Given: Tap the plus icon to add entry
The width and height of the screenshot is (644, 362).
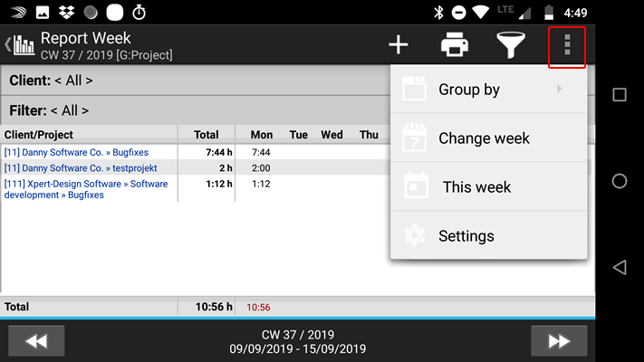Looking at the screenshot, I should (398, 44).
